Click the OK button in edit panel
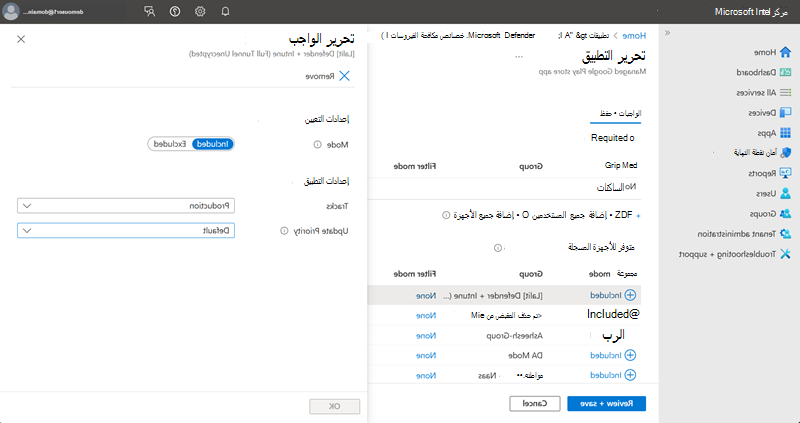Viewport: 800px width, 423px height. pos(335,407)
